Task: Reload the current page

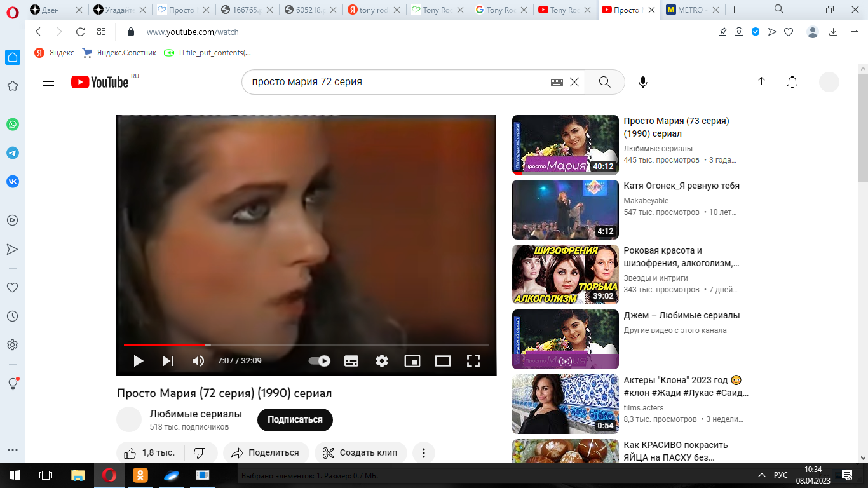Action: coord(80,32)
